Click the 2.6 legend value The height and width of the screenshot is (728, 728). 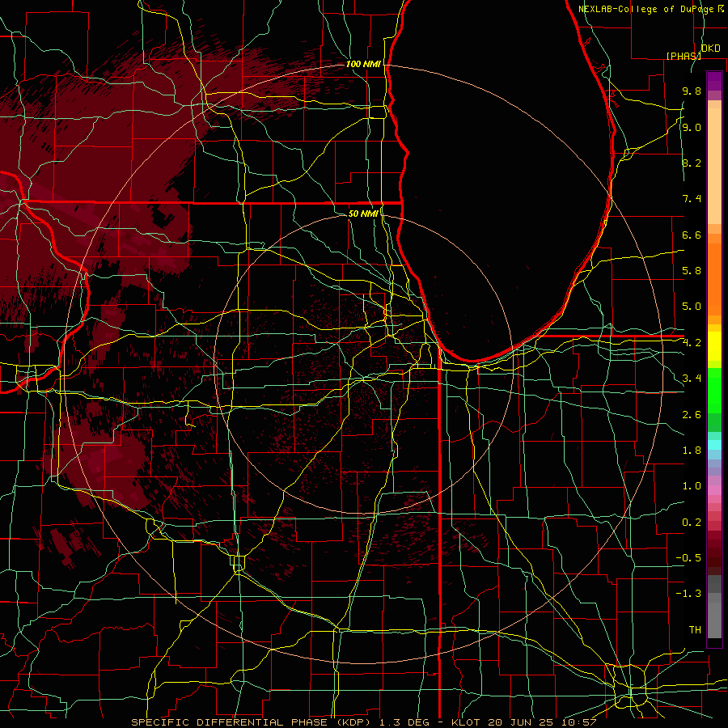coord(692,415)
